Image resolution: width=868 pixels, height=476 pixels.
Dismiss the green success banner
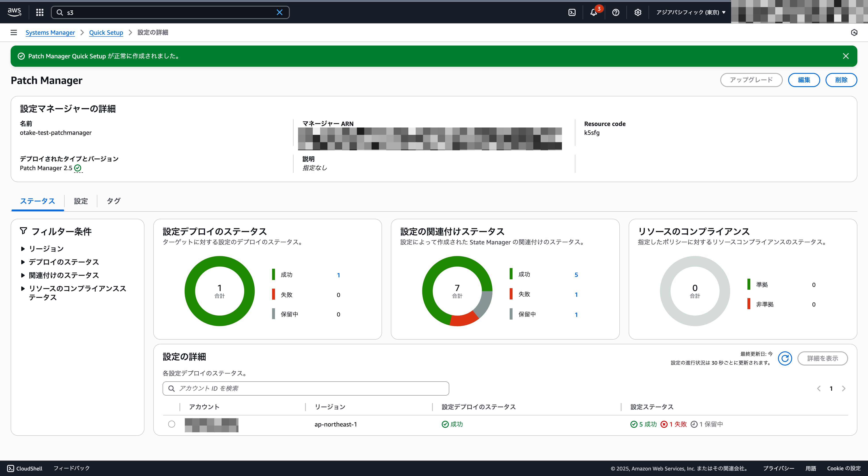click(845, 56)
